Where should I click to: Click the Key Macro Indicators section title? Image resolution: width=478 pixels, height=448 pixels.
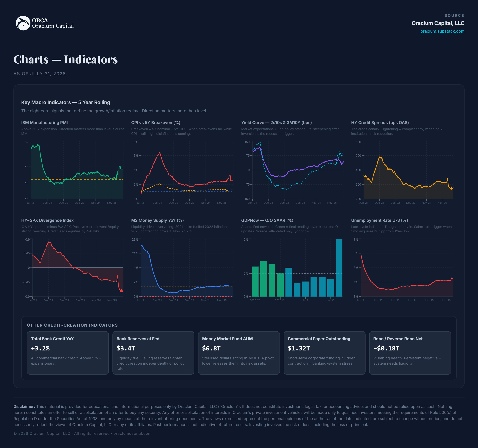tap(66, 102)
